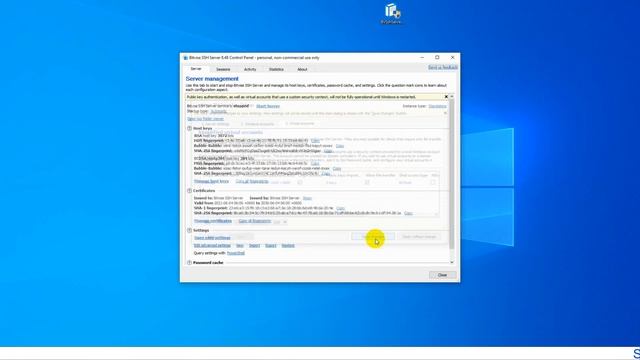The height and width of the screenshot is (360, 640).
Task: Minimize the Bitvise Control Panel window
Action: 422,58
